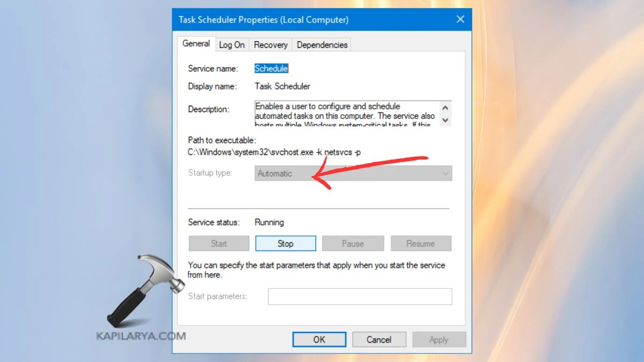The image size is (644, 362).
Task: Click the description scroll up arrow
Action: pos(445,108)
